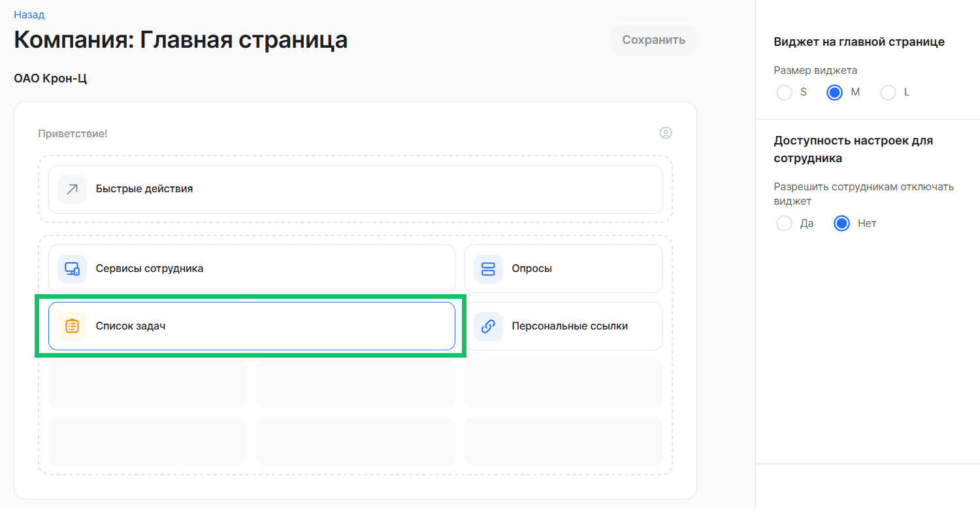The image size is (980, 508).
Task: Select the Нет option under employee settings
Action: click(841, 223)
